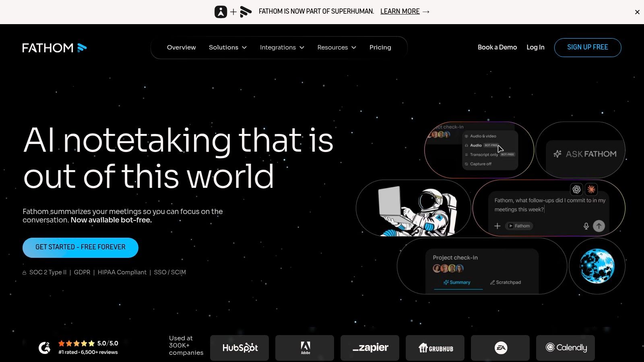Click the Superhuman logo in the top banner
The height and width of the screenshot is (362, 644).
(221, 12)
